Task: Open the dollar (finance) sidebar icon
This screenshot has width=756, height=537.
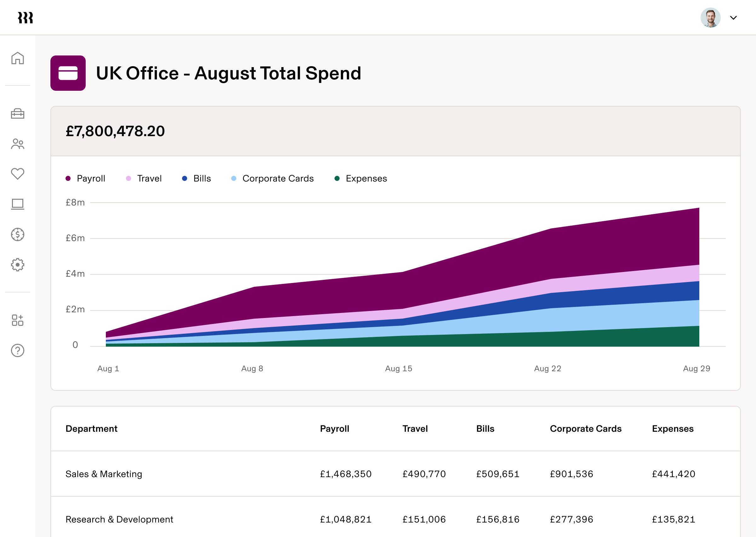Action: 18,234
